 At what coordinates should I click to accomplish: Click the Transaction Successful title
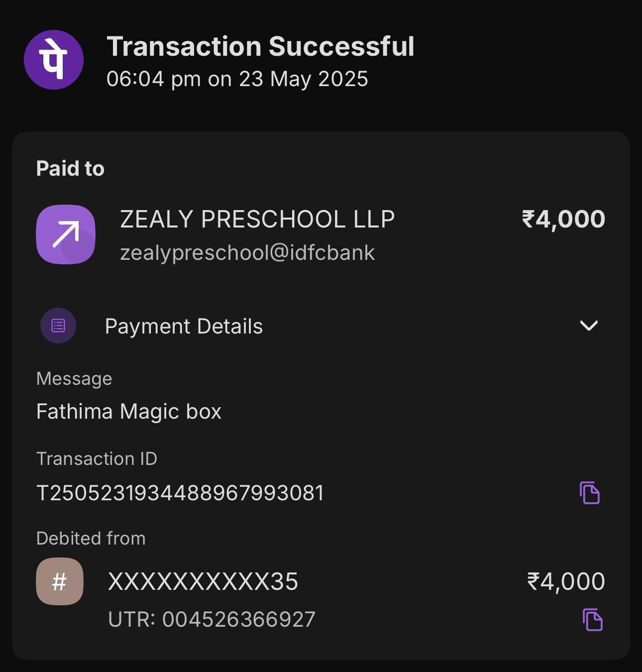[x=260, y=47]
